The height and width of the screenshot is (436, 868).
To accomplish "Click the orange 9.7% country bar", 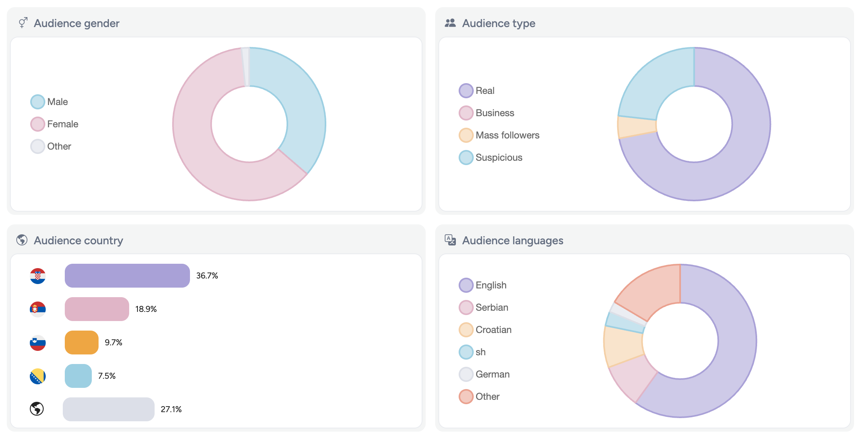I will point(81,343).
